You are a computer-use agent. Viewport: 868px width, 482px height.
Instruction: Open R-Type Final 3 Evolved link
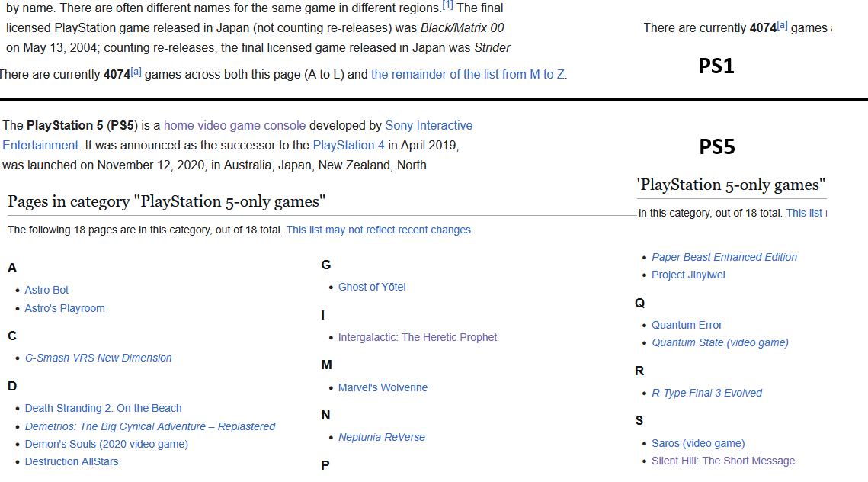click(x=707, y=393)
